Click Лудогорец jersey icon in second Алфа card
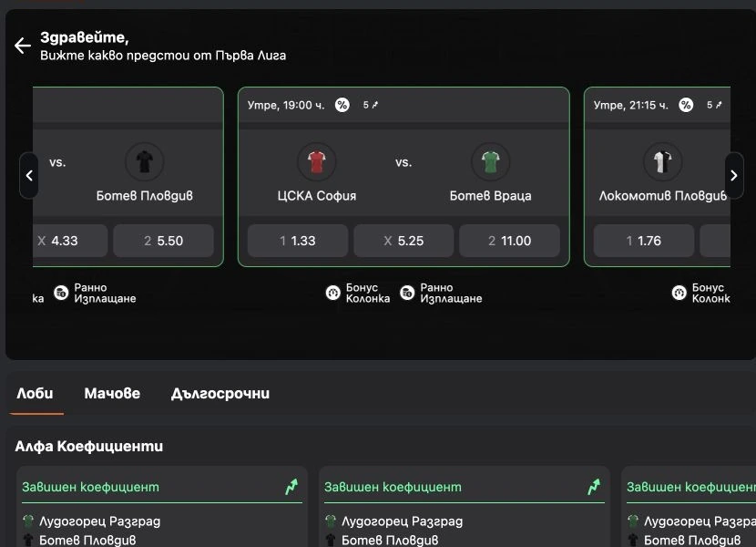Screen dimensions: 756x547 (331, 521)
